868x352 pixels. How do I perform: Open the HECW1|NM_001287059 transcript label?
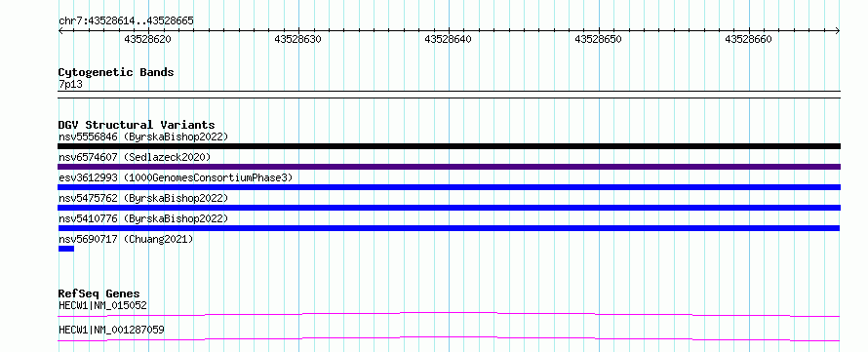(x=111, y=331)
